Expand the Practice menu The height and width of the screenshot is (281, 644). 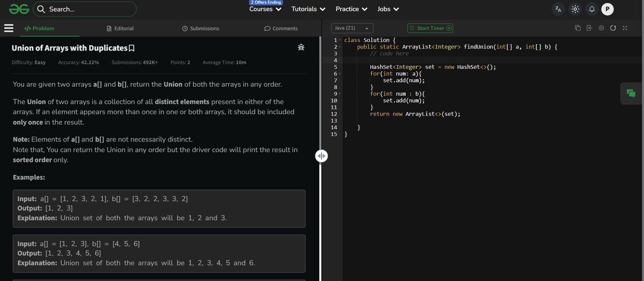pos(352,9)
